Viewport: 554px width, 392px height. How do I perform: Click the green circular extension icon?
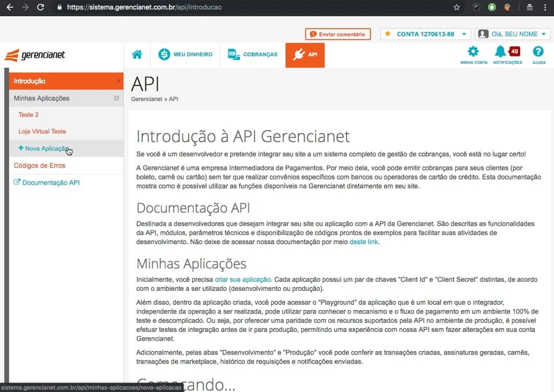(x=492, y=7)
